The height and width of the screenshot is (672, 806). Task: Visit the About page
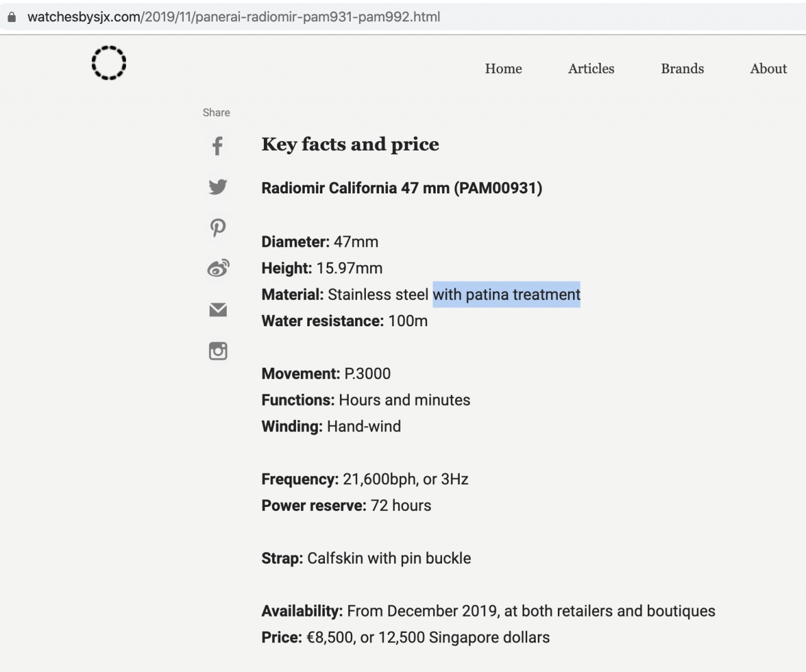pyautogui.click(x=768, y=69)
